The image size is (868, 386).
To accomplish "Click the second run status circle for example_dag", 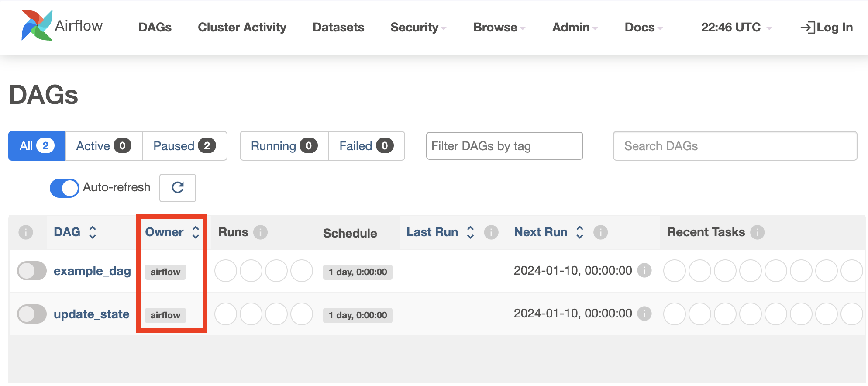I will point(251,271).
